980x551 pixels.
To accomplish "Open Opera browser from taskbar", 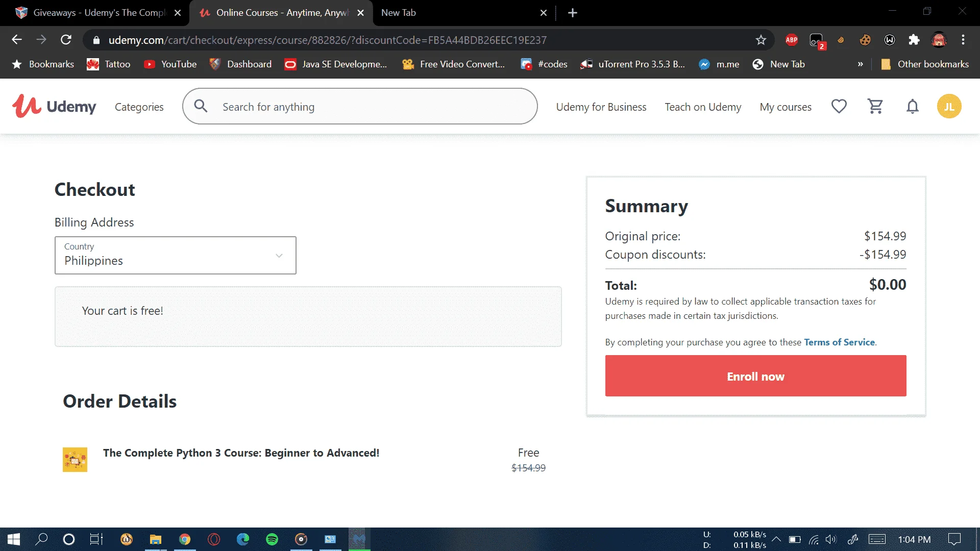I will pos(214,539).
